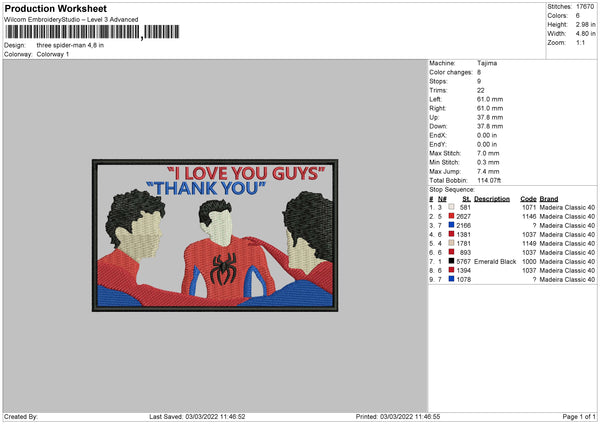Select the "Color changes:" label
Image resolution: width=600 pixels, height=424 pixels.
click(451, 72)
